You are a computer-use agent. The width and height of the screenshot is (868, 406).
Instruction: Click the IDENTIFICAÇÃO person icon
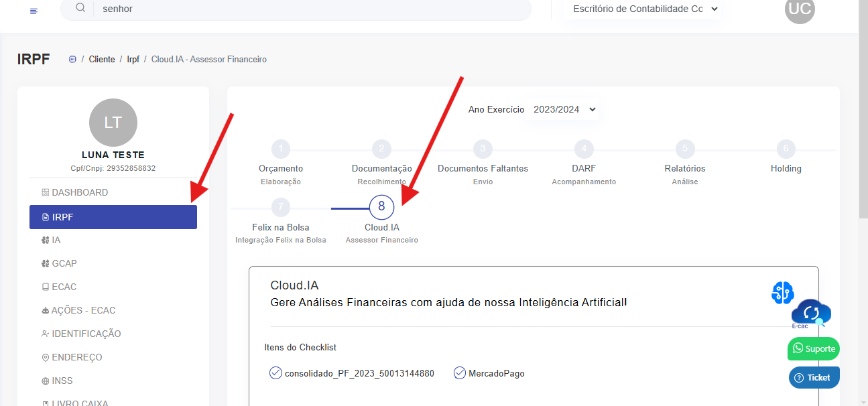point(46,334)
